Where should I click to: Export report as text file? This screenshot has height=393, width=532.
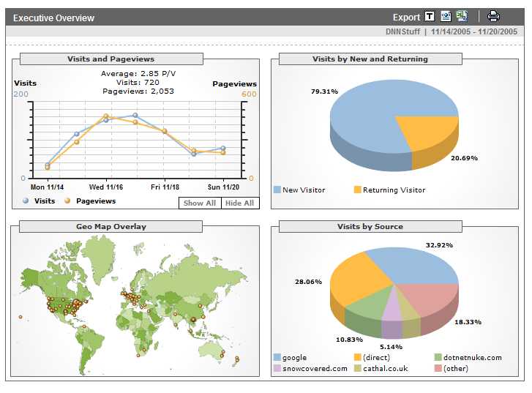(x=430, y=17)
